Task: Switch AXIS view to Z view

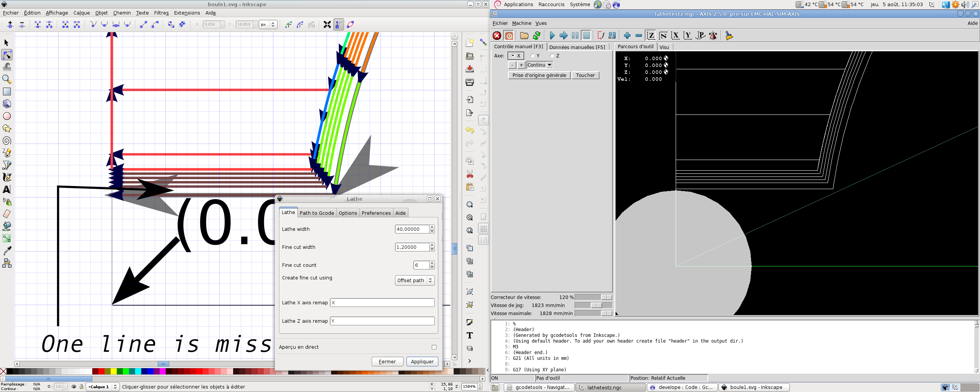Action: click(x=650, y=36)
